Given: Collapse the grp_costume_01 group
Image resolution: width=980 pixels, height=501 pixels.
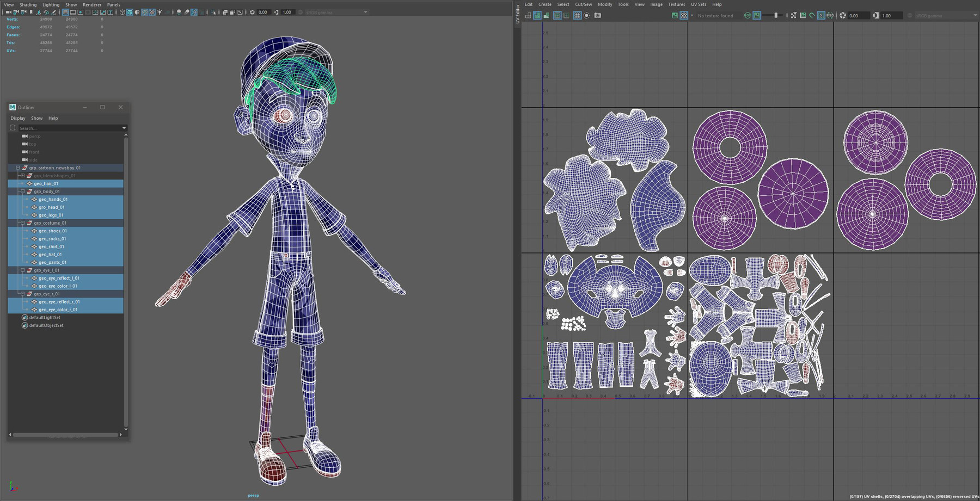Looking at the screenshot, I should point(22,223).
